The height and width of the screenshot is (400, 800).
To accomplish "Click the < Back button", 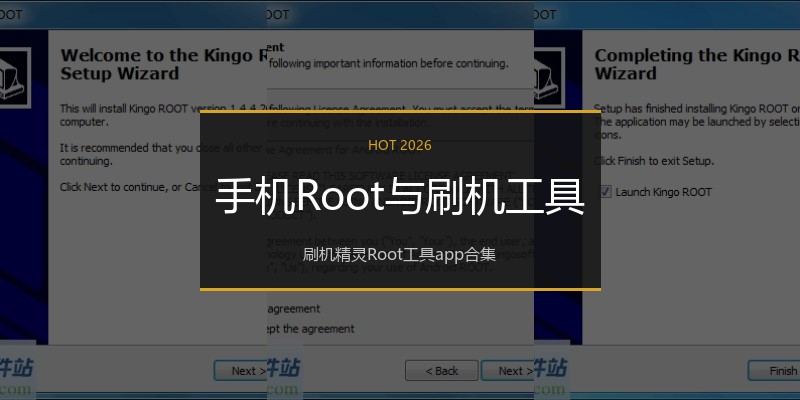I will [x=442, y=371].
